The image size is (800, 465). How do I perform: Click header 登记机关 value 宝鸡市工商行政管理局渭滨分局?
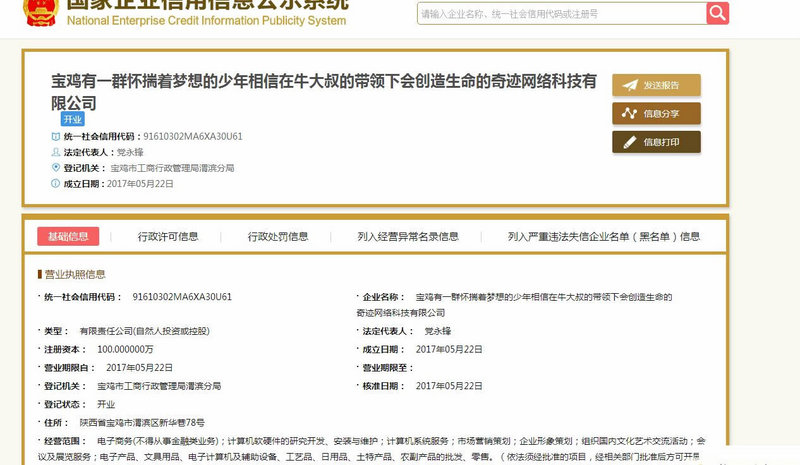tap(172, 168)
